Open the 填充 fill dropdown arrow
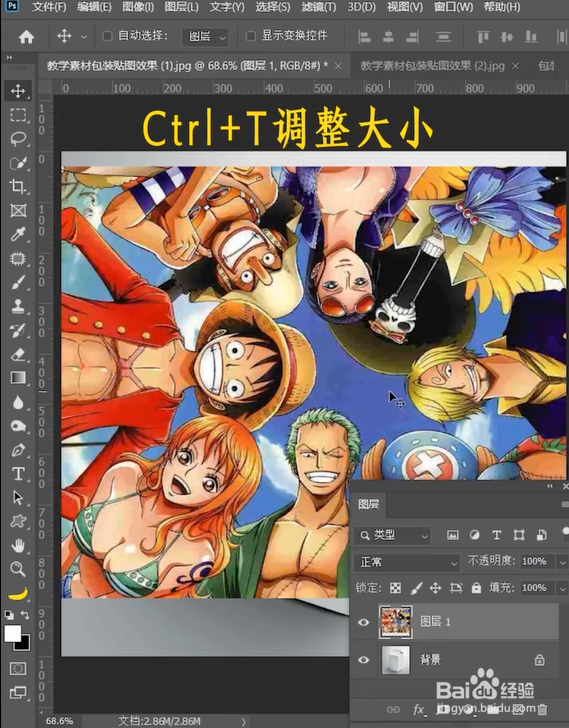 click(x=563, y=588)
